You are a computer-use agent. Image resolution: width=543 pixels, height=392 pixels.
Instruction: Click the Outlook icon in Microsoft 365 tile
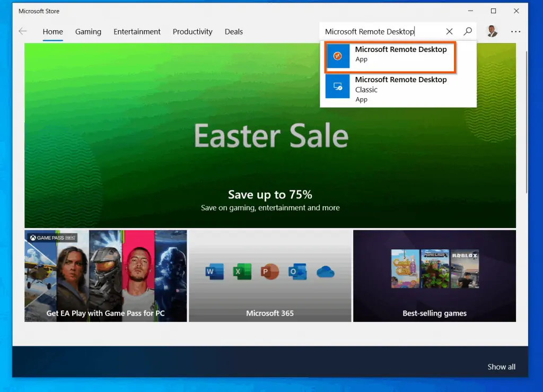(x=297, y=271)
